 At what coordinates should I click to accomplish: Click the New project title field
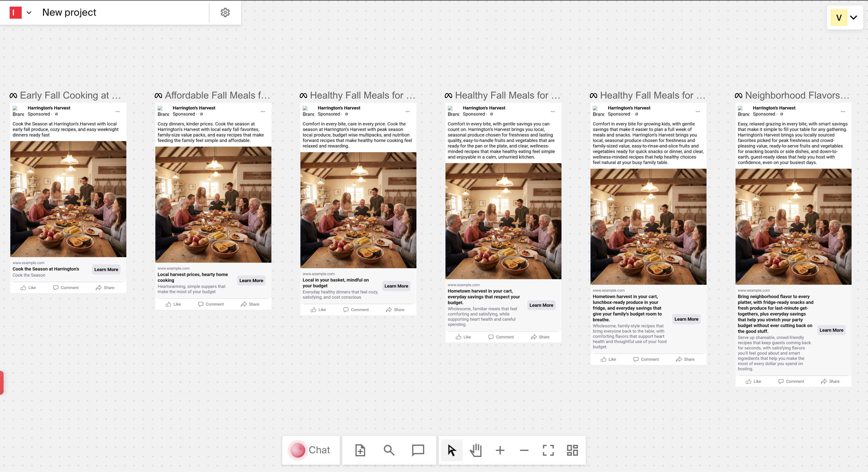click(69, 12)
